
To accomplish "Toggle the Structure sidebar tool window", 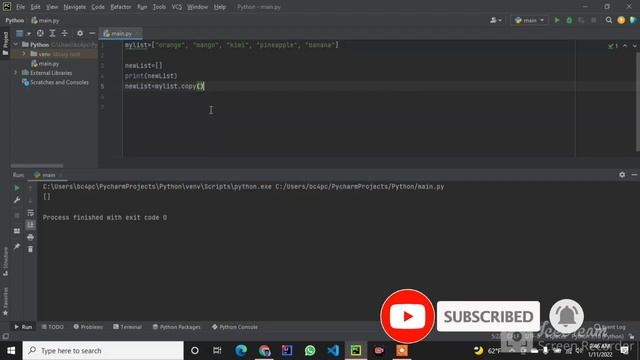I will coord(5,262).
